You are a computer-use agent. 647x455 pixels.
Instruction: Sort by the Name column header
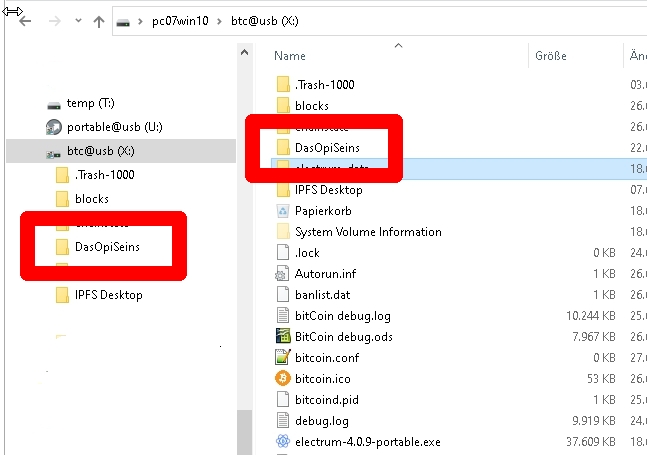[290, 56]
